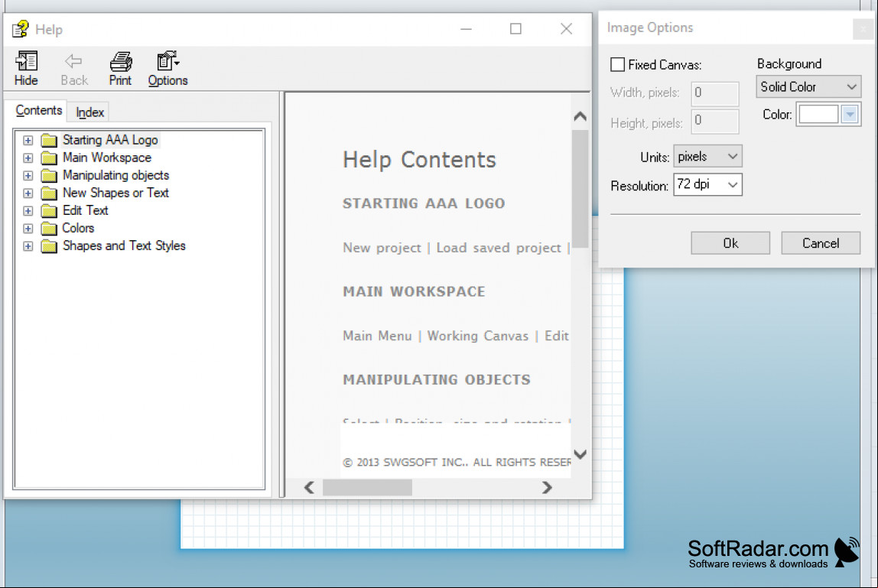Viewport: 878px width, 588px height.
Task: Click the help pane scroll up arrow
Action: [x=580, y=116]
